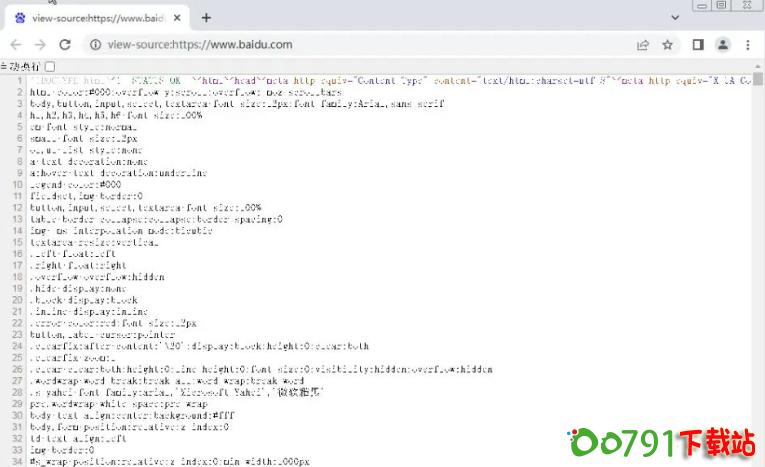
Task: Open the browser side panel
Action: [698, 45]
